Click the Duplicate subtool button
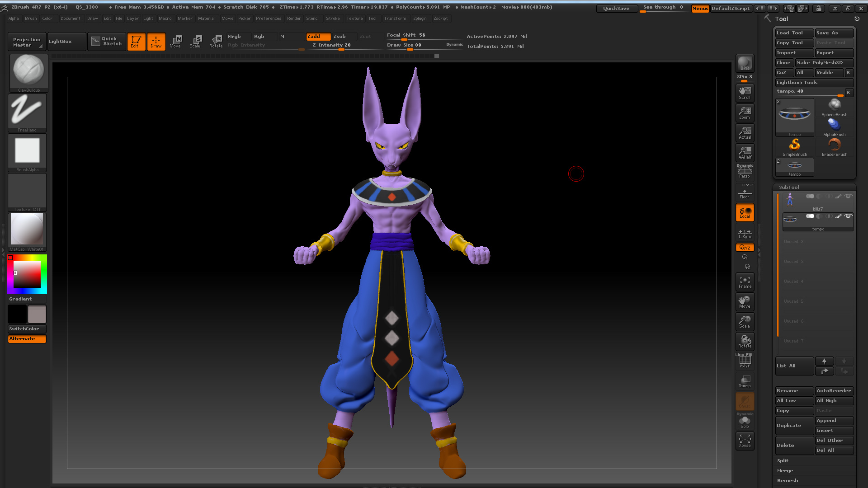Image resolution: width=868 pixels, height=488 pixels. [x=794, y=425]
